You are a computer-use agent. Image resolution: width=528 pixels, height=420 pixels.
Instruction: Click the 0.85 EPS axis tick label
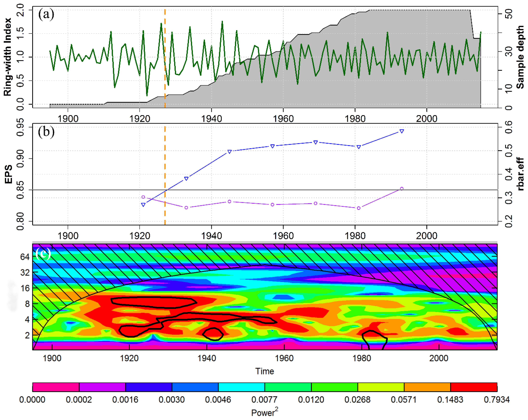[20, 190]
